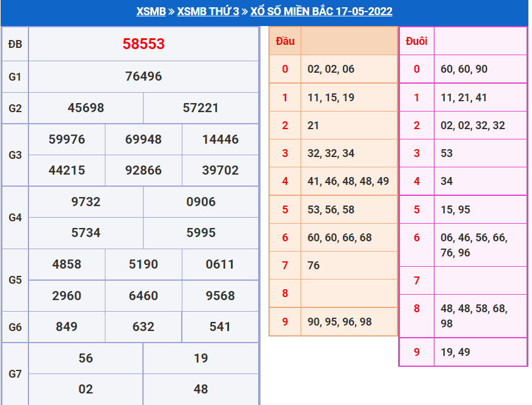Screen dimensions: 532x405
Task: Select G7 number 56
Action: tap(86, 358)
